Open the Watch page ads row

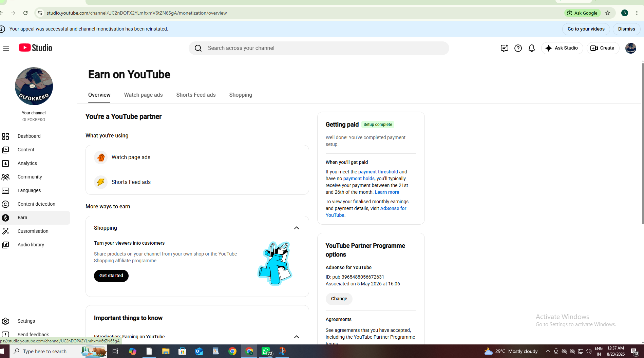[x=197, y=157]
